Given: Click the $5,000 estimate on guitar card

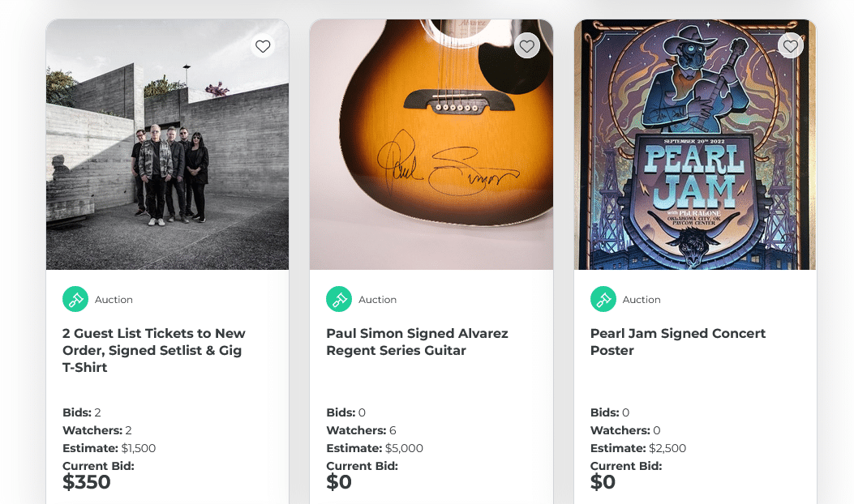Looking at the screenshot, I should point(404,448).
